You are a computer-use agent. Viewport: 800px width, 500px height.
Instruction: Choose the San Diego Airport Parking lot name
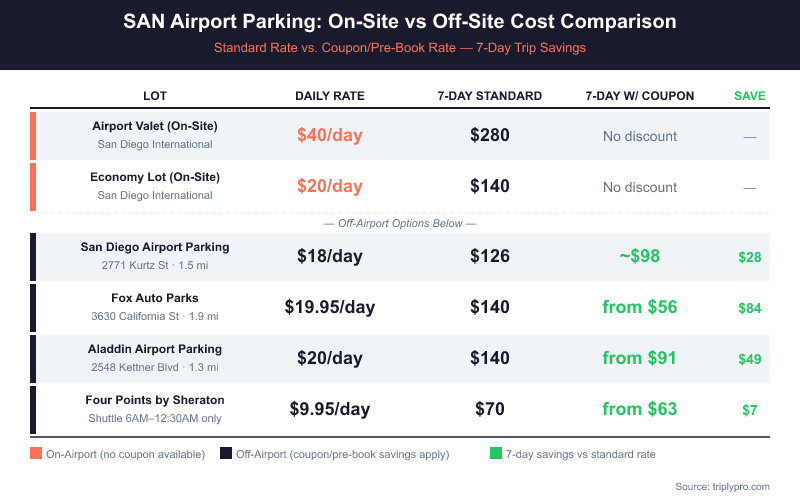coord(155,247)
